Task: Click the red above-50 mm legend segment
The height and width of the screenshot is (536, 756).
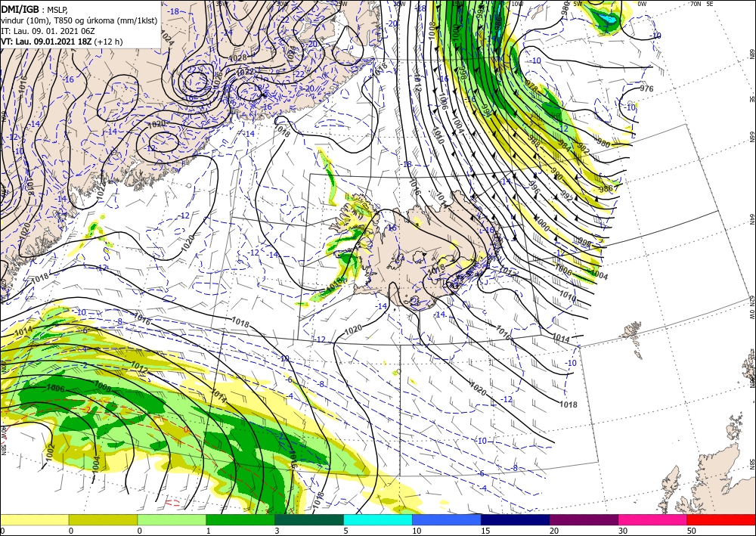Action: click(x=721, y=519)
